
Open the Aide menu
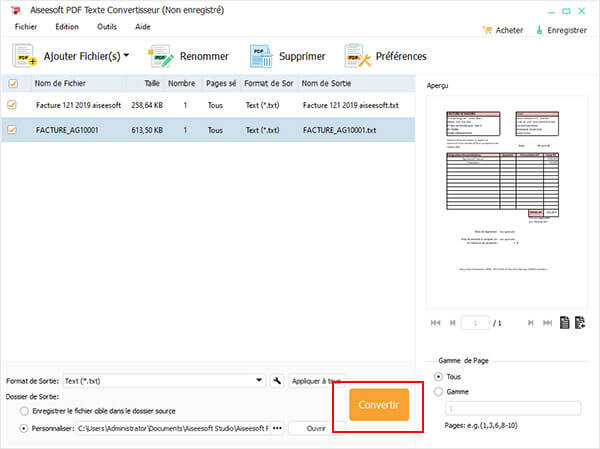coord(143,27)
